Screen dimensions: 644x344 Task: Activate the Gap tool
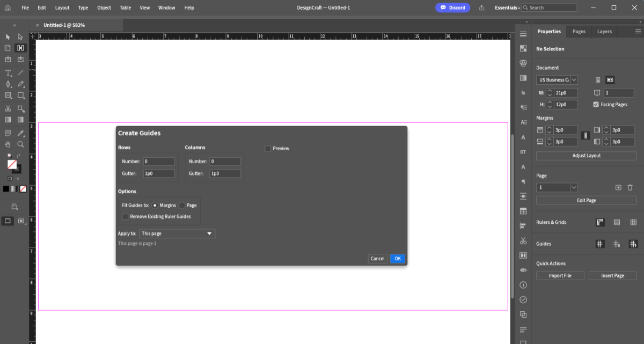pyautogui.click(x=20, y=48)
